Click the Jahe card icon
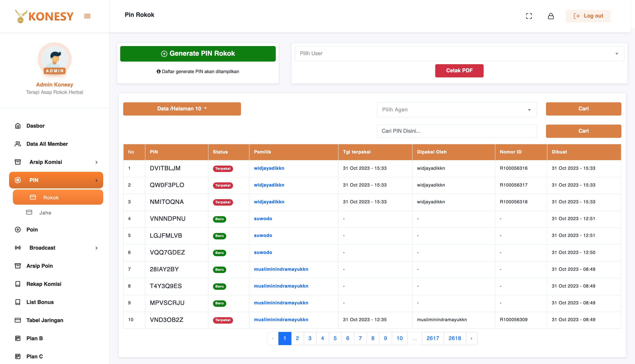Image resolution: width=635 pixels, height=364 pixels. pyautogui.click(x=29, y=213)
